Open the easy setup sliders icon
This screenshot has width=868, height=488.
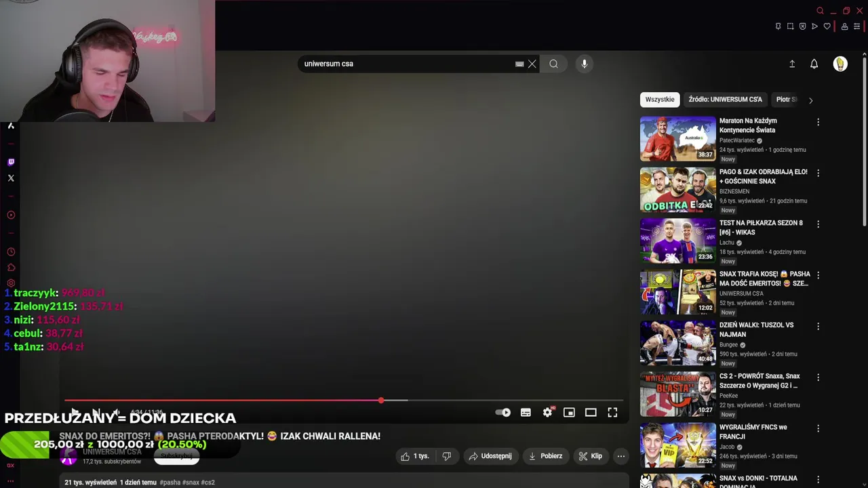tap(856, 26)
